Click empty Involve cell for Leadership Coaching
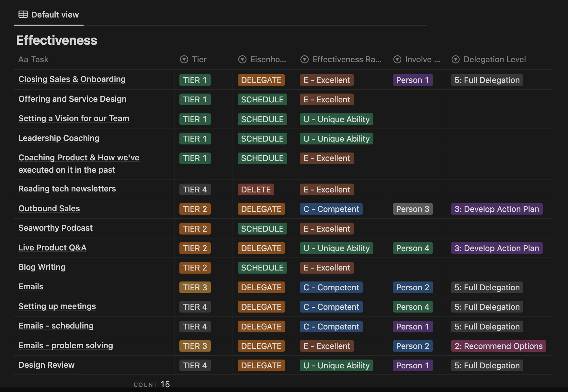568x392 pixels. pos(416,139)
